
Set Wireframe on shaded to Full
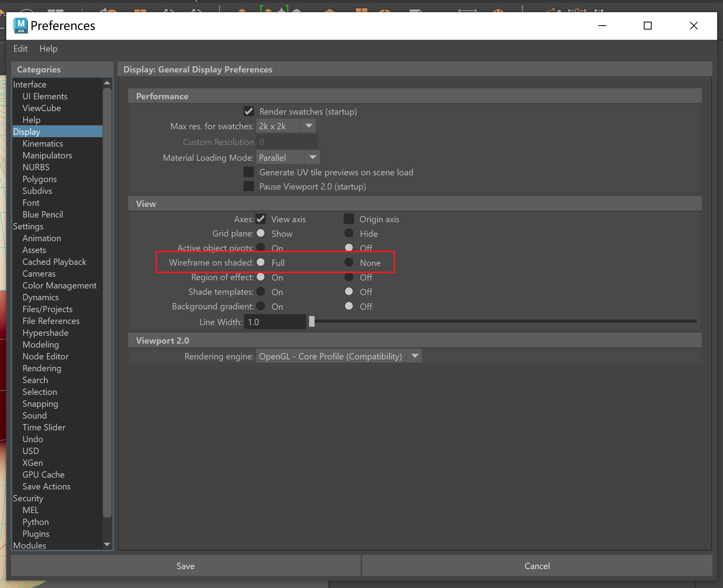click(261, 262)
